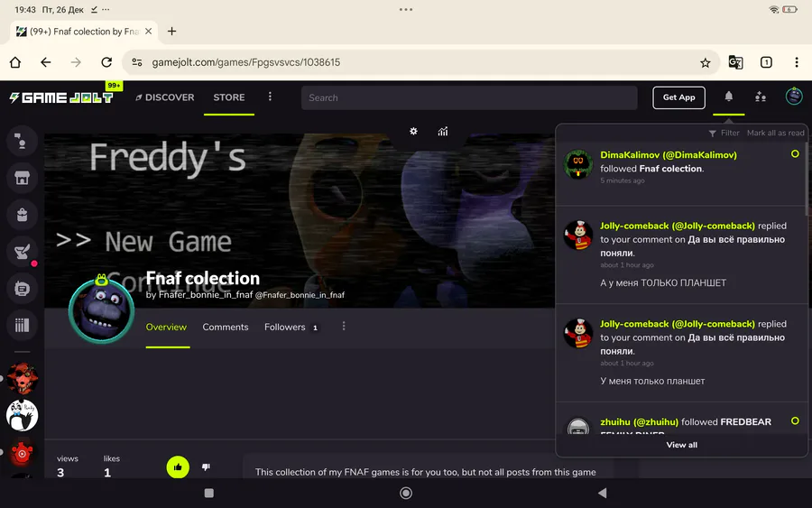Open the zhuihu profile link

coord(639,422)
